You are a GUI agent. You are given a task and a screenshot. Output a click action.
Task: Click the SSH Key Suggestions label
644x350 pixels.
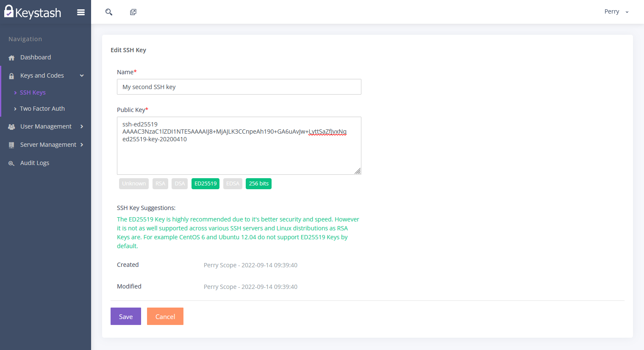click(146, 208)
